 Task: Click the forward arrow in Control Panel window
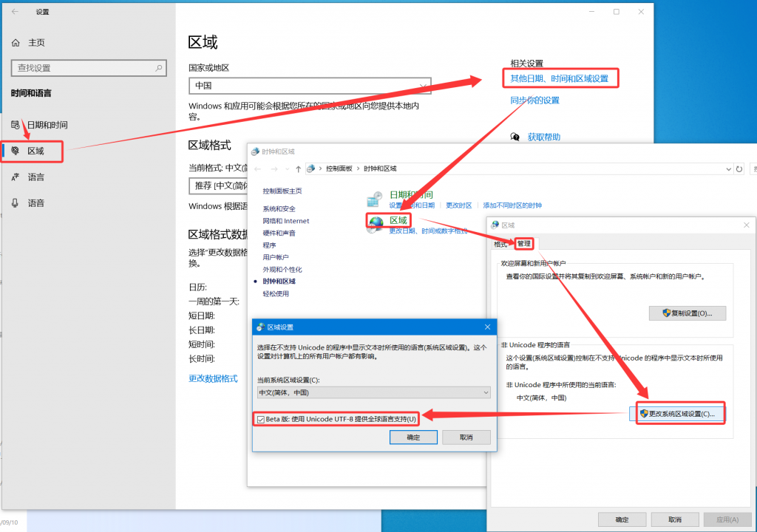pyautogui.click(x=274, y=169)
